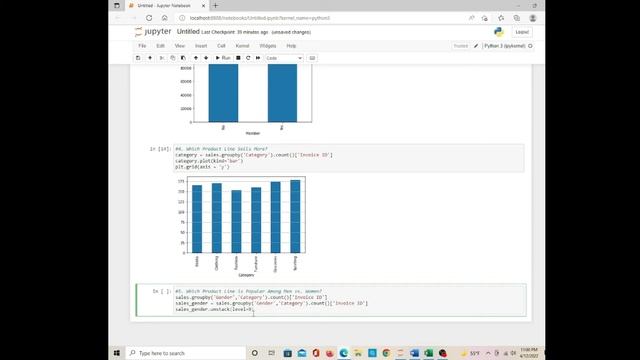Open the cell type dropdown showing Code
This screenshot has height=360, width=640.
click(x=284, y=58)
